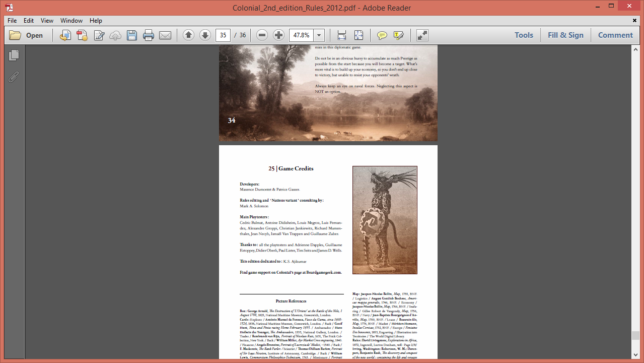Viewport: 644px width, 363px height.
Task: Click the cloud upload icon
Action: coord(115,35)
